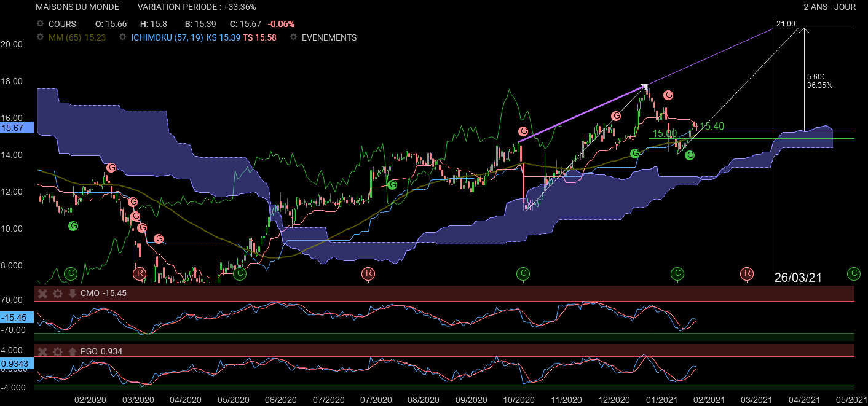Screen dimensions: 868x406
Task: Open the MM (65) moving average settings gear
Action: click(x=41, y=37)
